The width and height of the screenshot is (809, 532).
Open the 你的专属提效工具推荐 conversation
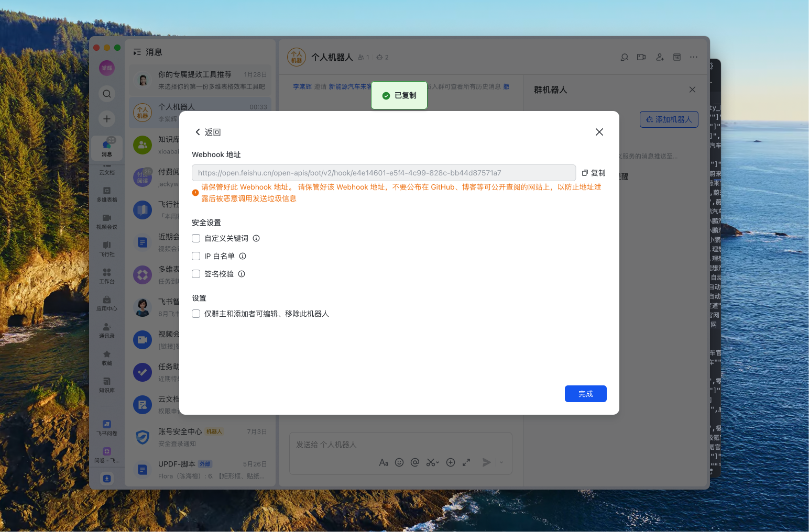pyautogui.click(x=200, y=80)
